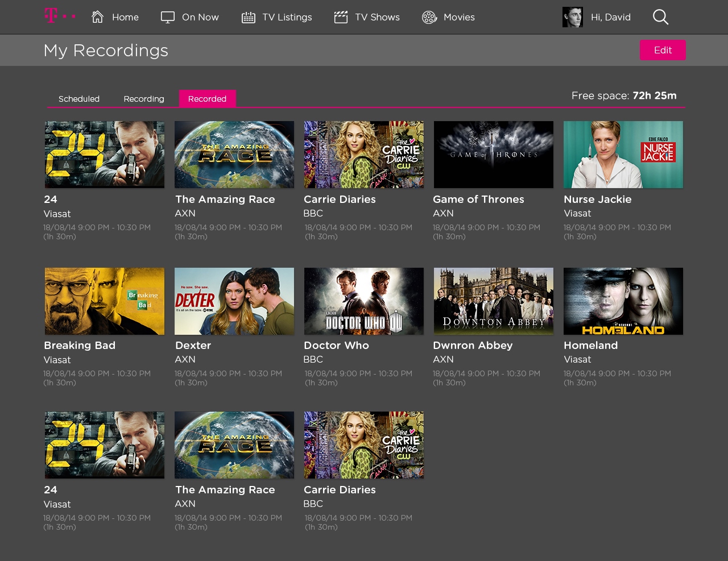
Task: Click AXN under Game of Thrones
Action: coord(443,214)
